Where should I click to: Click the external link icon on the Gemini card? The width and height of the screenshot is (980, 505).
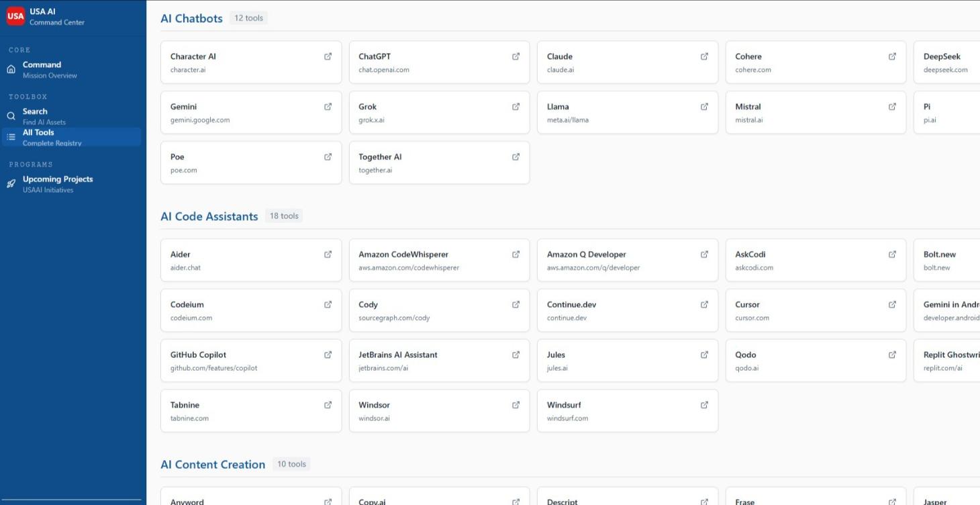pyautogui.click(x=328, y=106)
